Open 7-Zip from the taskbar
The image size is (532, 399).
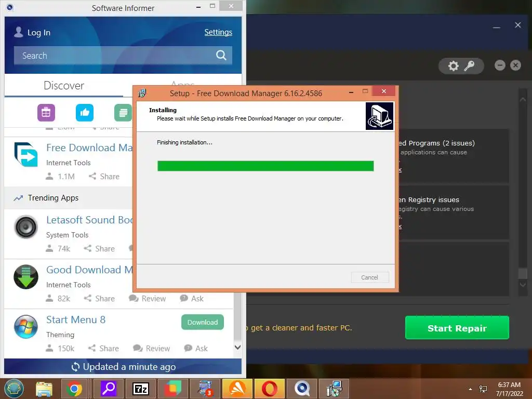140,389
